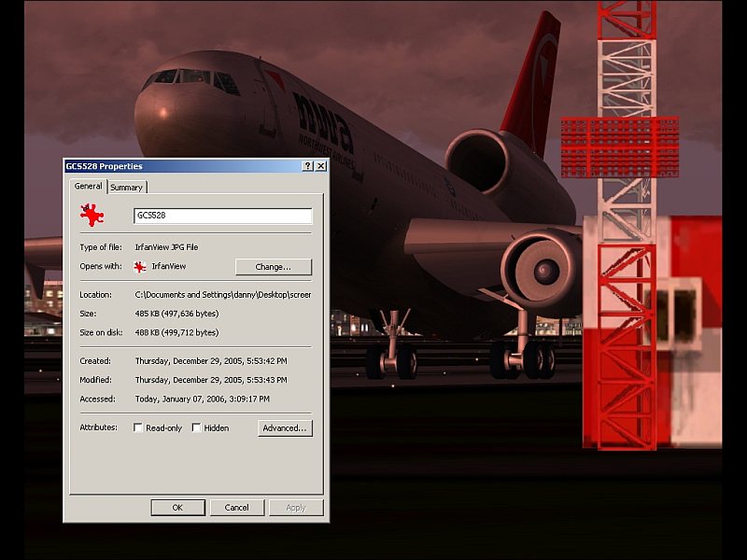Click the question mark help button
747x560 pixels.
click(308, 166)
